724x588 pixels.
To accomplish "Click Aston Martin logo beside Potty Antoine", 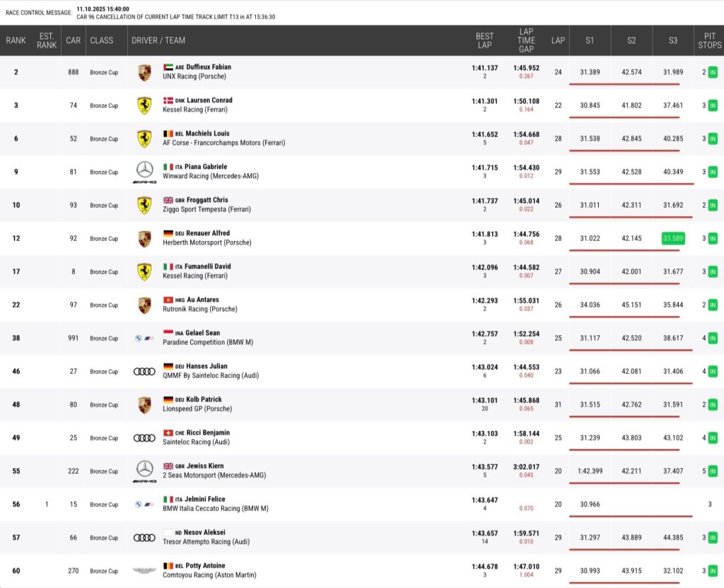I will click(x=144, y=571).
